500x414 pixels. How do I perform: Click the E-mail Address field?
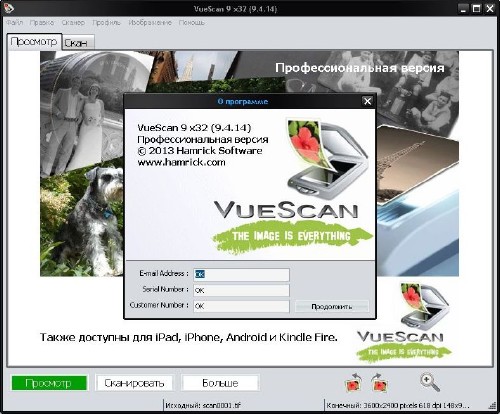[241, 274]
